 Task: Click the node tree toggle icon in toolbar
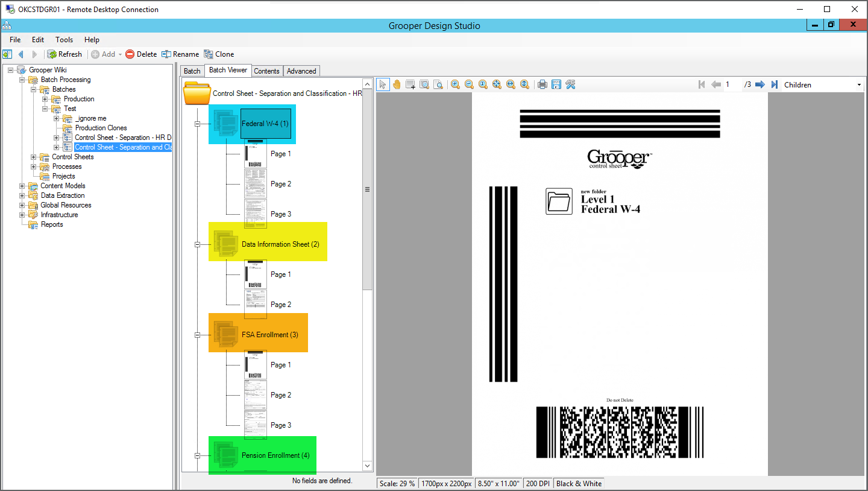pos(7,54)
